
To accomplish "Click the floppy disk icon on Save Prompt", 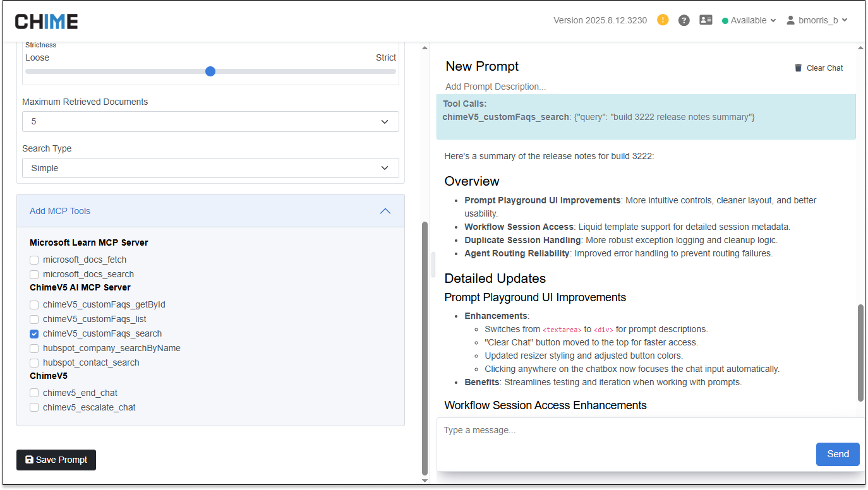I will click(x=29, y=460).
